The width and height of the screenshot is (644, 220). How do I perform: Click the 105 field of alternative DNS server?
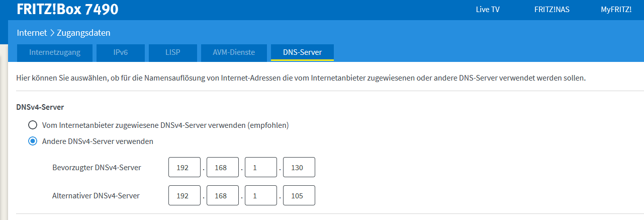299,195
